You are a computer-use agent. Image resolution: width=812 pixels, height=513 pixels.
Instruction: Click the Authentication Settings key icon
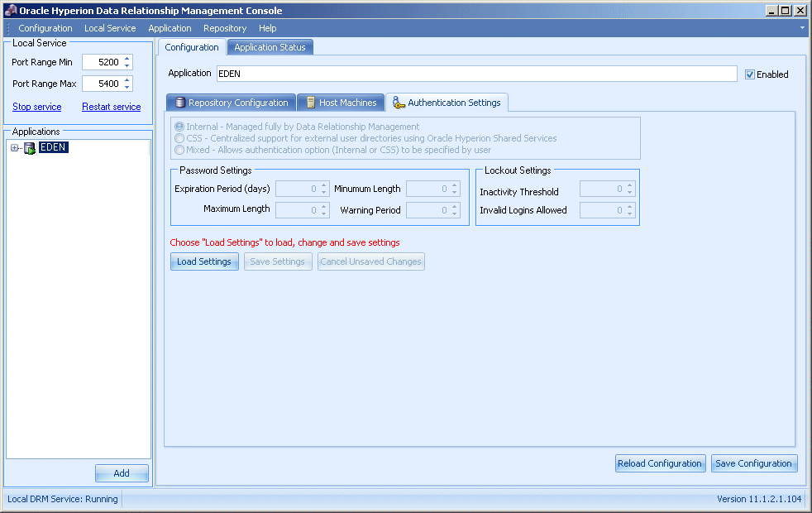point(399,103)
